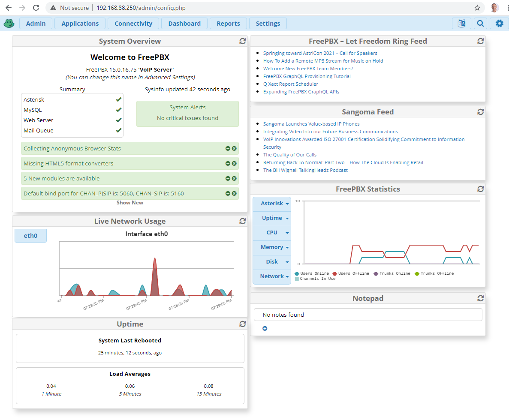
Task: Click the Not secure warning indicator
Action: [x=69, y=8]
